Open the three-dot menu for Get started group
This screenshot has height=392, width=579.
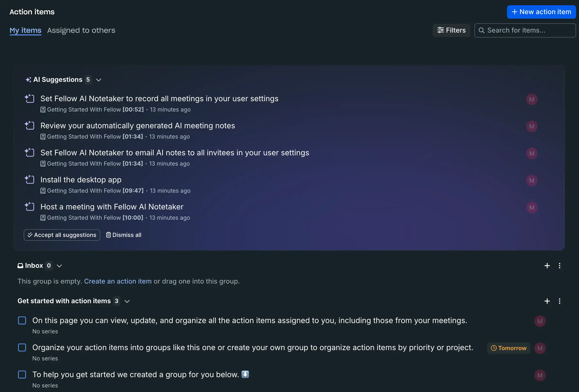(x=560, y=301)
